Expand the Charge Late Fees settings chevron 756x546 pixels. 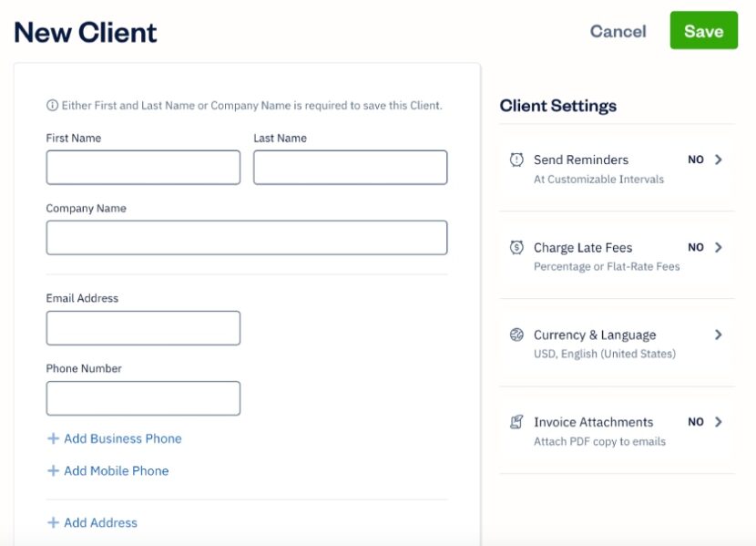pos(719,246)
